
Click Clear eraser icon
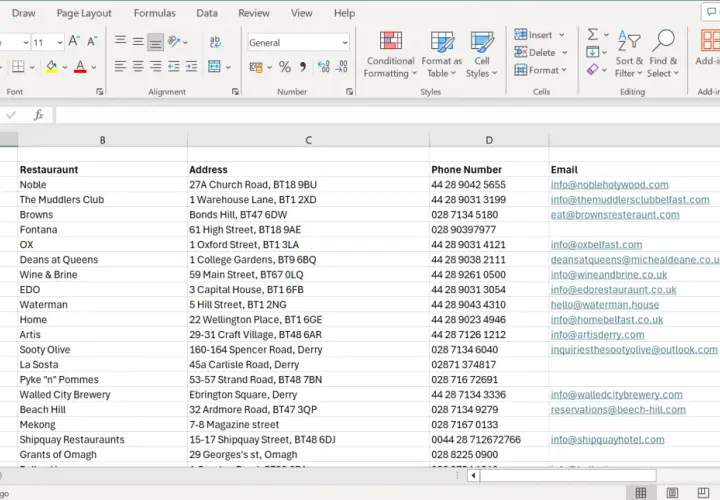pos(592,70)
